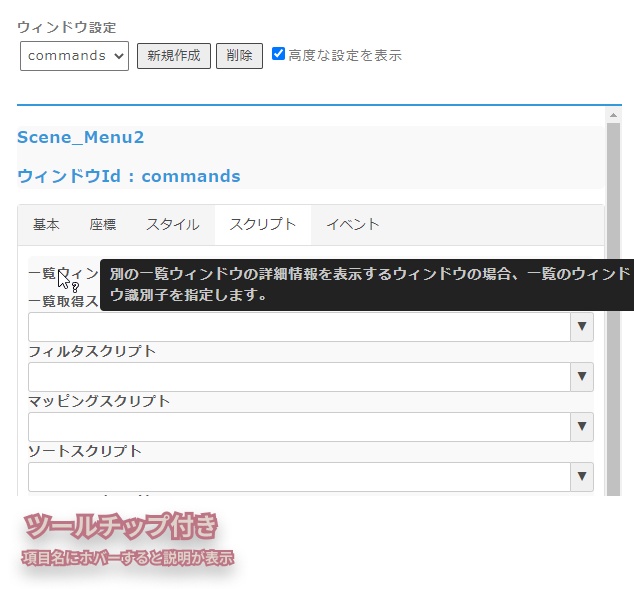Image resolution: width=634 pixels, height=589 pixels.
Task: Click the ソートスクリプト input field
Action: tap(299, 477)
